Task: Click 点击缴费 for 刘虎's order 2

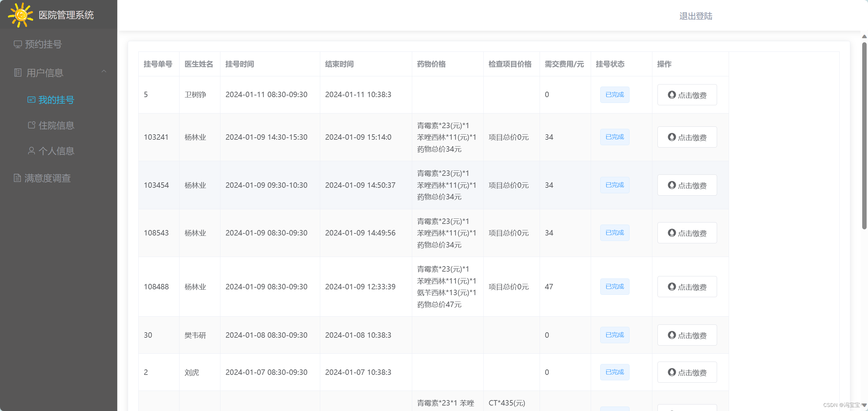Action: click(687, 372)
